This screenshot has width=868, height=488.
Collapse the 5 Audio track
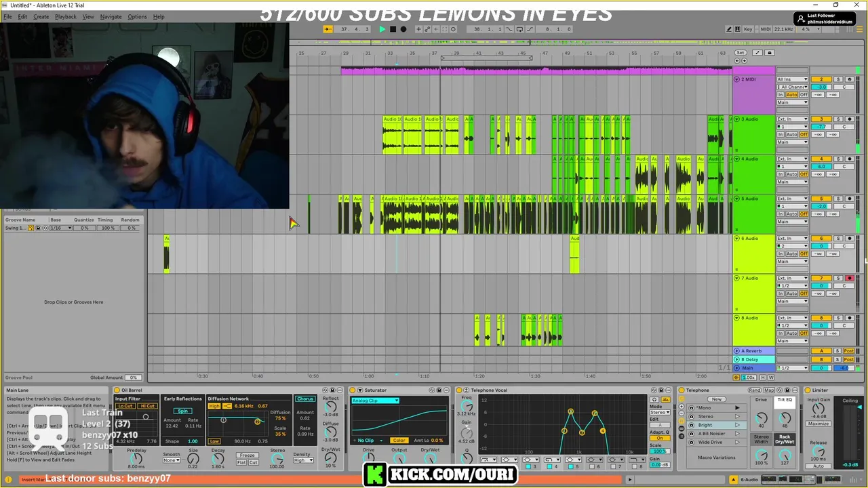[x=737, y=199]
